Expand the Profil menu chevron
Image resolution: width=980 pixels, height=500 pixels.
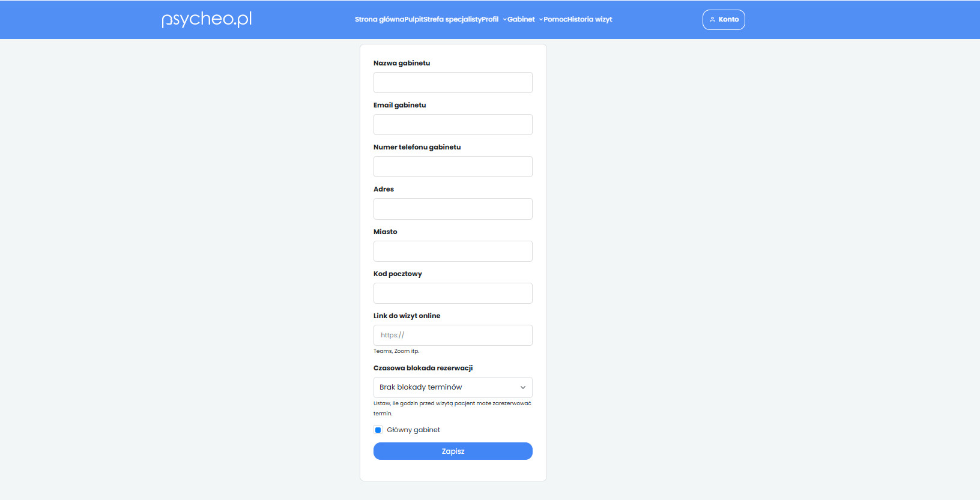click(505, 19)
